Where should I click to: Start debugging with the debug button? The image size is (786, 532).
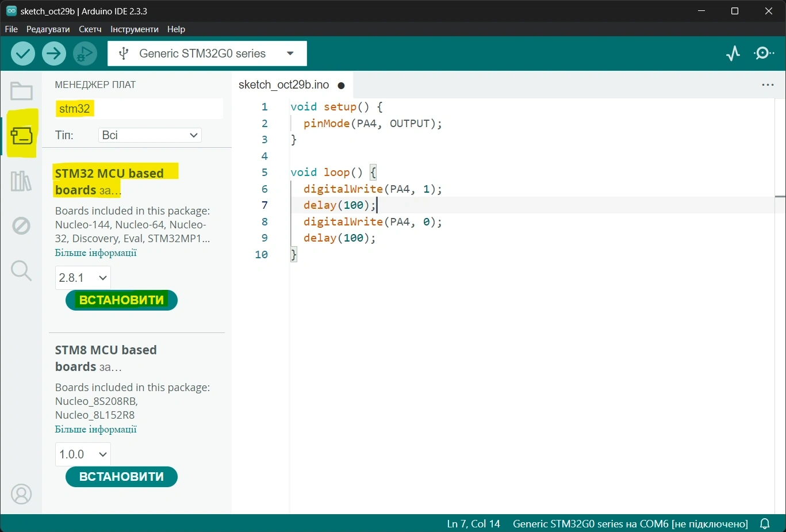point(85,53)
